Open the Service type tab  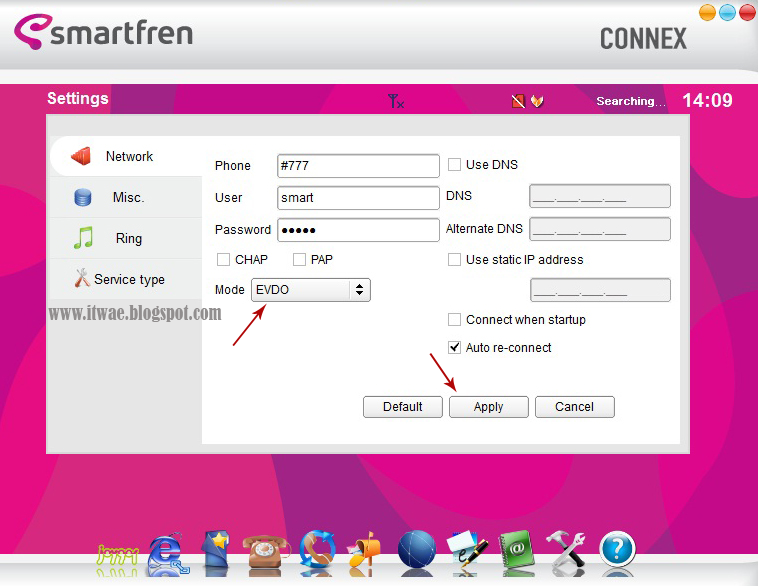(126, 279)
